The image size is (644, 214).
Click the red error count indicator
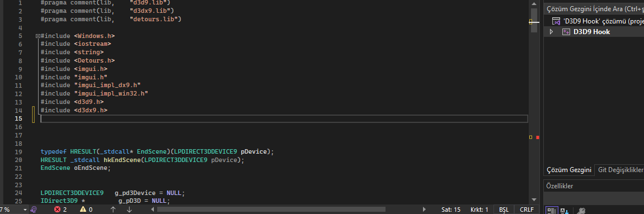60,210
